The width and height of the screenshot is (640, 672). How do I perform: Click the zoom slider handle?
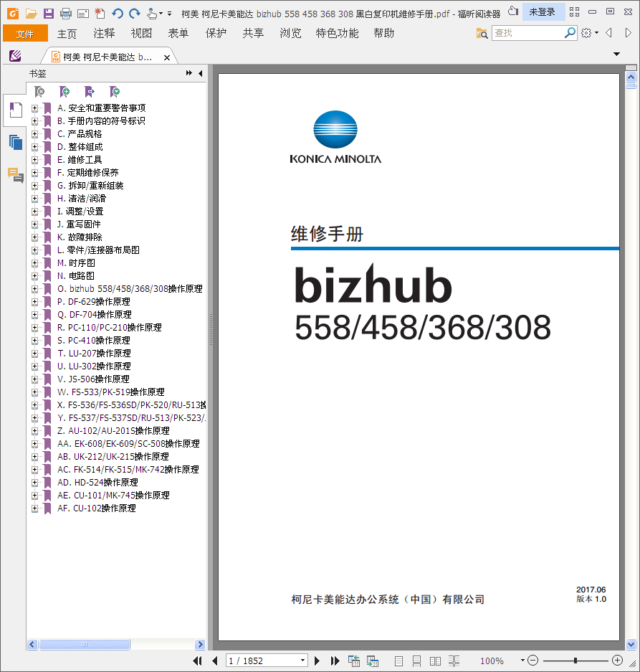[575, 661]
